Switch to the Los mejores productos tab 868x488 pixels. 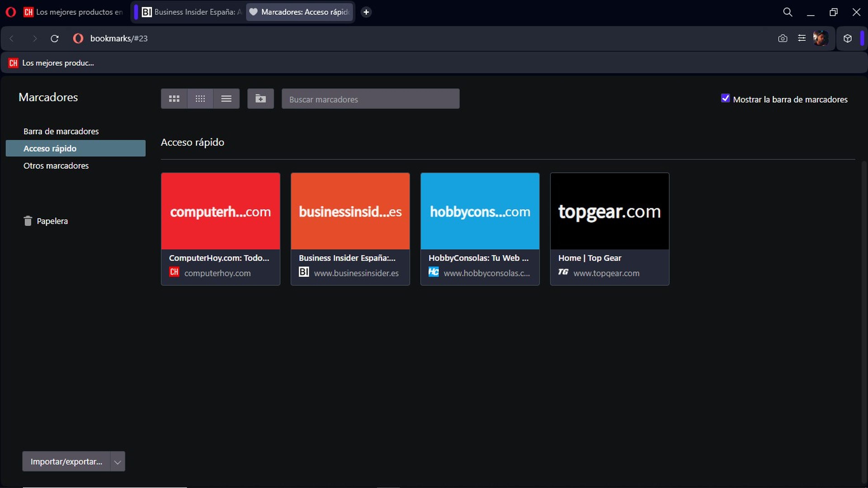pos(73,12)
